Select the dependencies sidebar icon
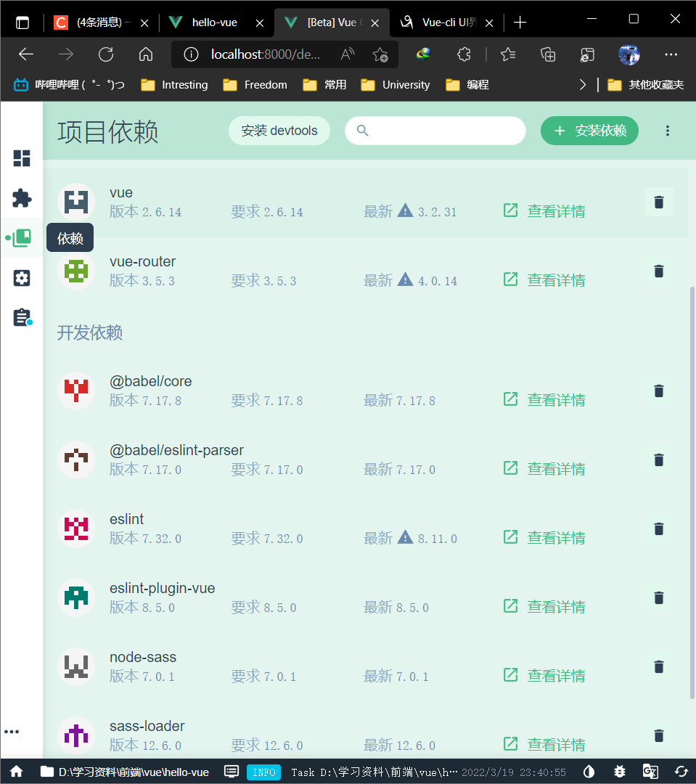This screenshot has height=784, width=696. coord(22,238)
